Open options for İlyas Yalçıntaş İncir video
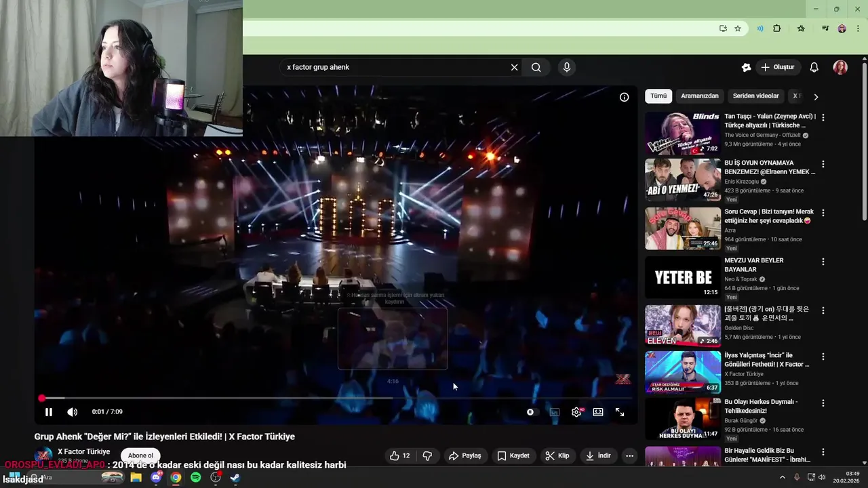Image resolution: width=868 pixels, height=488 pixels. pyautogui.click(x=823, y=357)
